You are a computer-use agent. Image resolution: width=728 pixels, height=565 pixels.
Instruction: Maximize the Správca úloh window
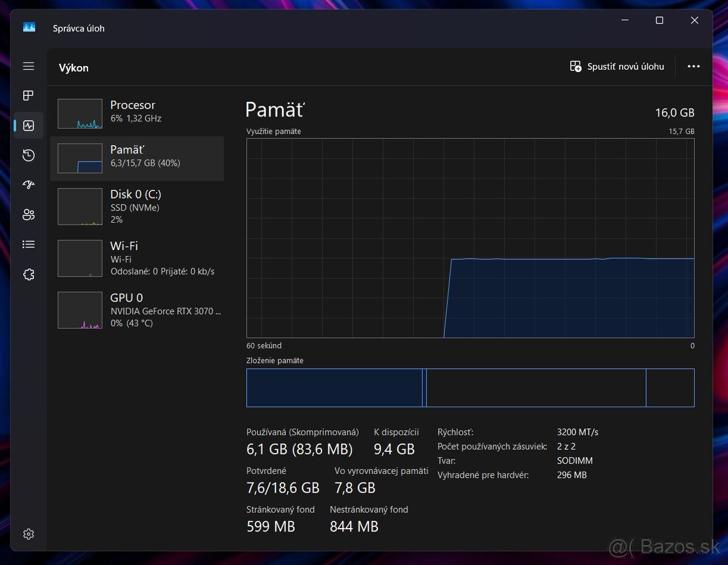(659, 21)
